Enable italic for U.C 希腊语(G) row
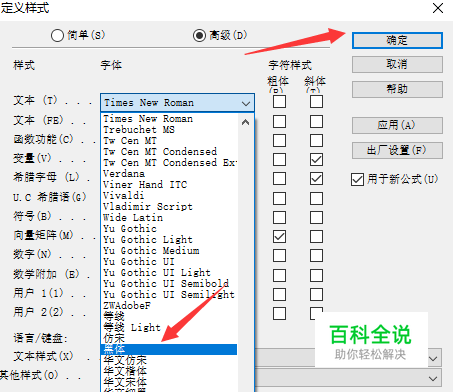The image size is (453, 392). click(x=316, y=198)
